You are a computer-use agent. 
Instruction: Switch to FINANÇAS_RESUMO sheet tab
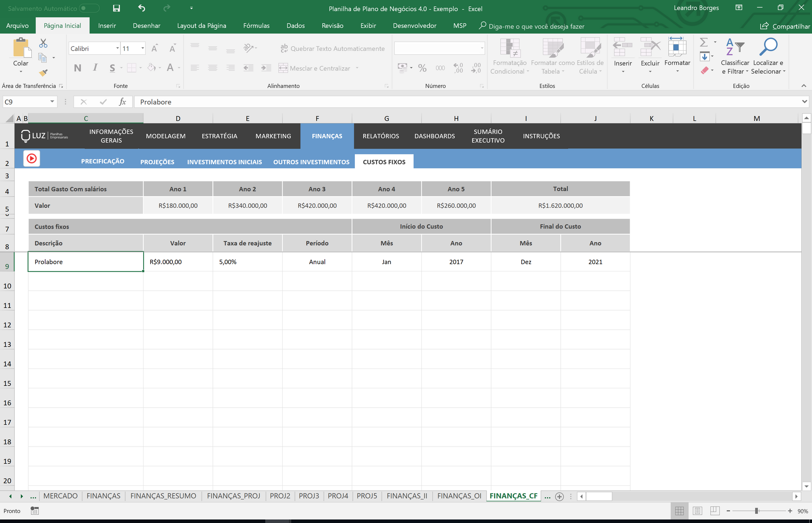pos(163,496)
